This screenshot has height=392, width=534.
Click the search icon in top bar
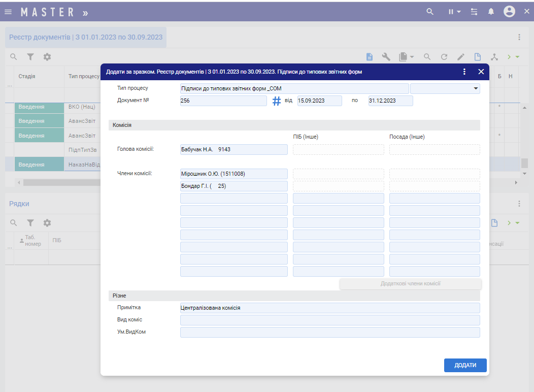point(430,12)
